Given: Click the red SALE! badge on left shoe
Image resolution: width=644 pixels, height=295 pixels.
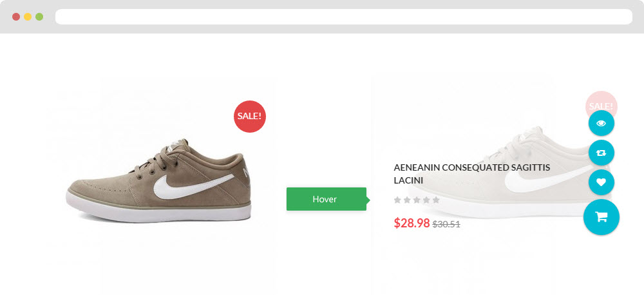Looking at the screenshot, I should pyautogui.click(x=250, y=117).
